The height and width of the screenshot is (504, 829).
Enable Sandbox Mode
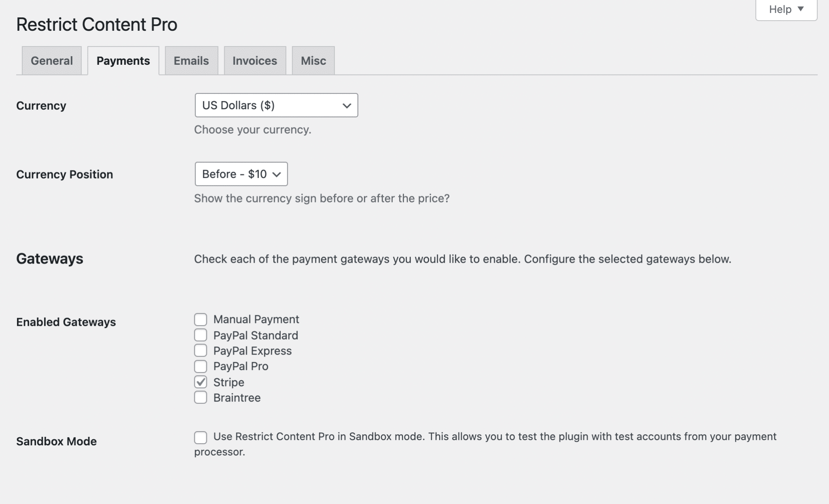click(200, 437)
